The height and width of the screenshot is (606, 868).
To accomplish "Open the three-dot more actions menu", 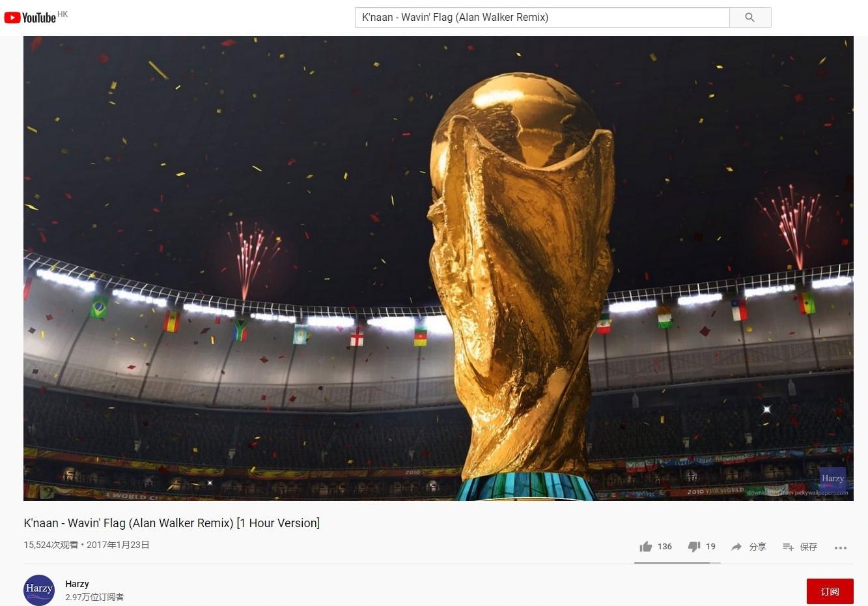I will point(841,547).
